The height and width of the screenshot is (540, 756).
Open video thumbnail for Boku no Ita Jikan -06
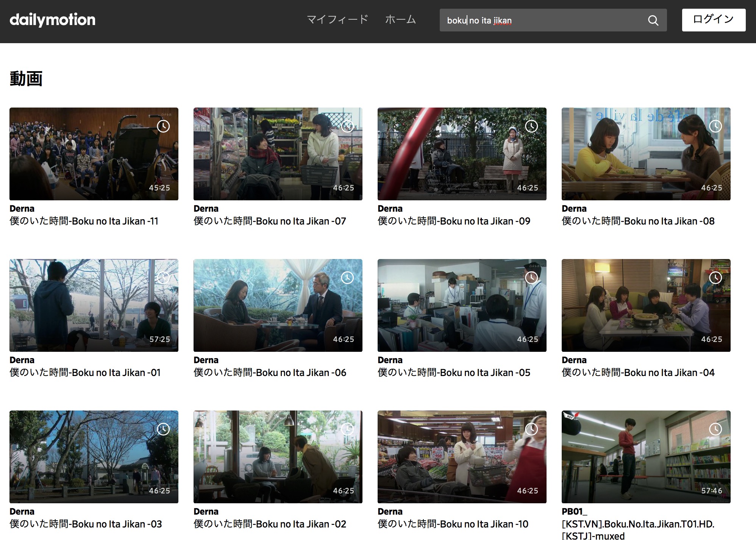click(x=278, y=305)
